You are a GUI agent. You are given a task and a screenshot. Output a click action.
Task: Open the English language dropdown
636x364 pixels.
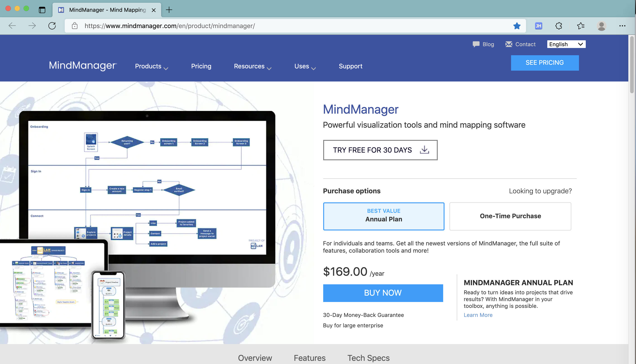coord(566,44)
